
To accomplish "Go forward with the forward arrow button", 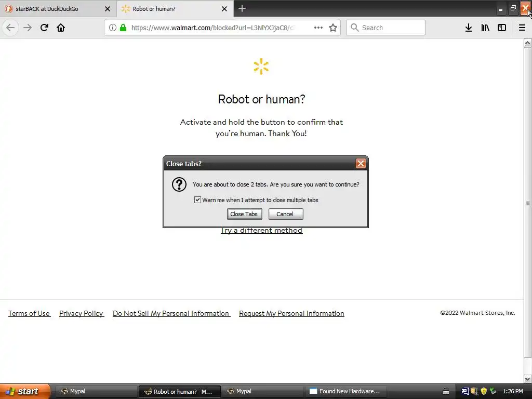I will point(28,28).
